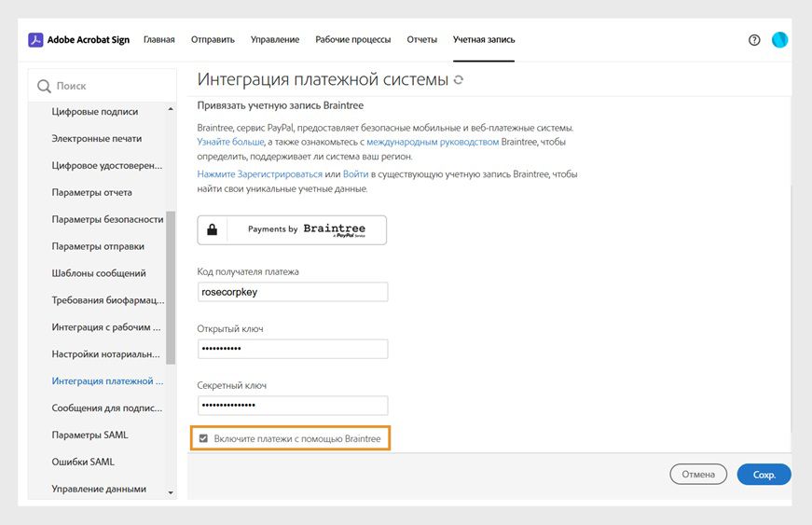Open the help question mark icon
The image size is (812, 525).
(x=754, y=40)
